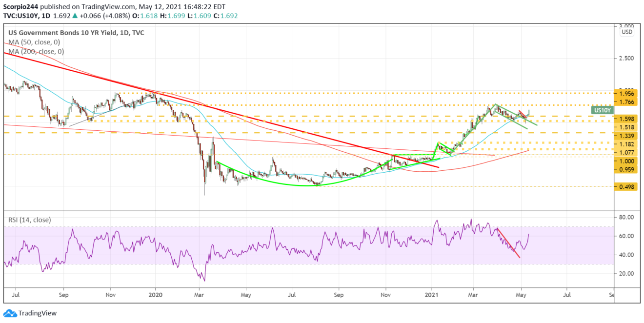The width and height of the screenshot is (644, 323).
Task: Click the 1.182 price level label
Action: tap(625, 144)
